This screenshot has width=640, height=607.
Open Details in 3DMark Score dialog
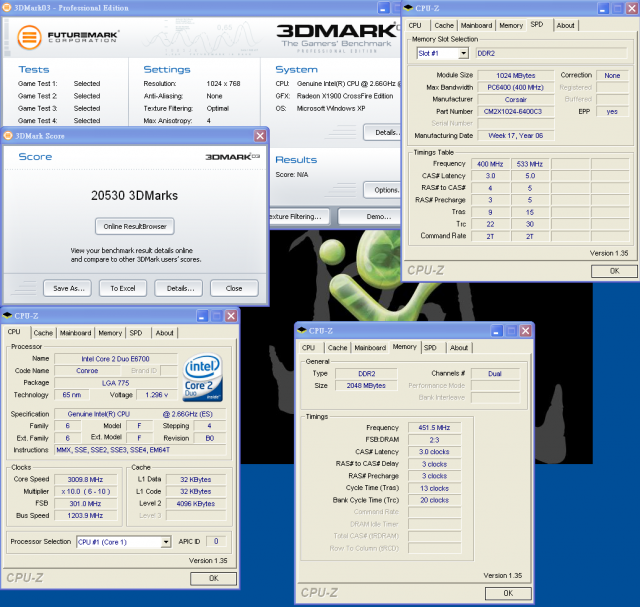point(178,288)
